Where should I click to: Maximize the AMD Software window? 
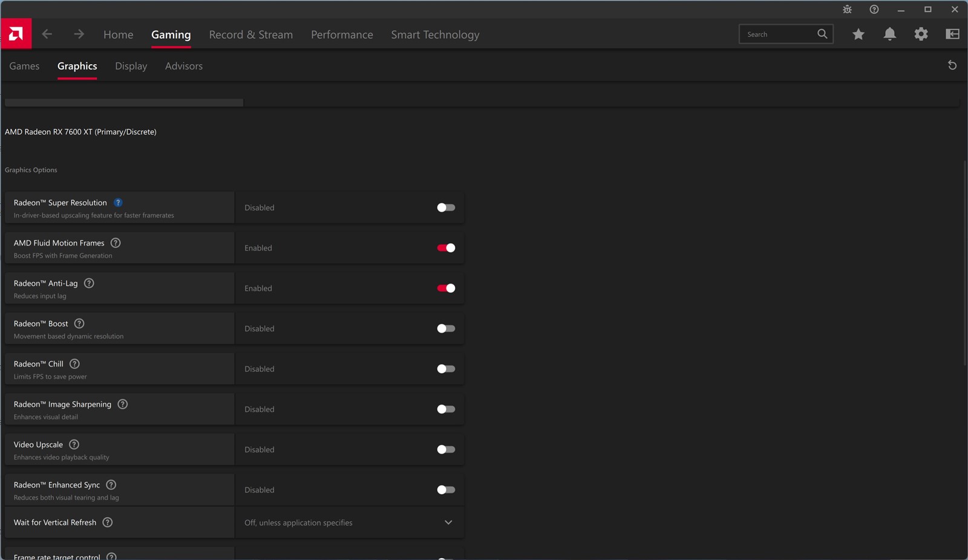[927, 10]
